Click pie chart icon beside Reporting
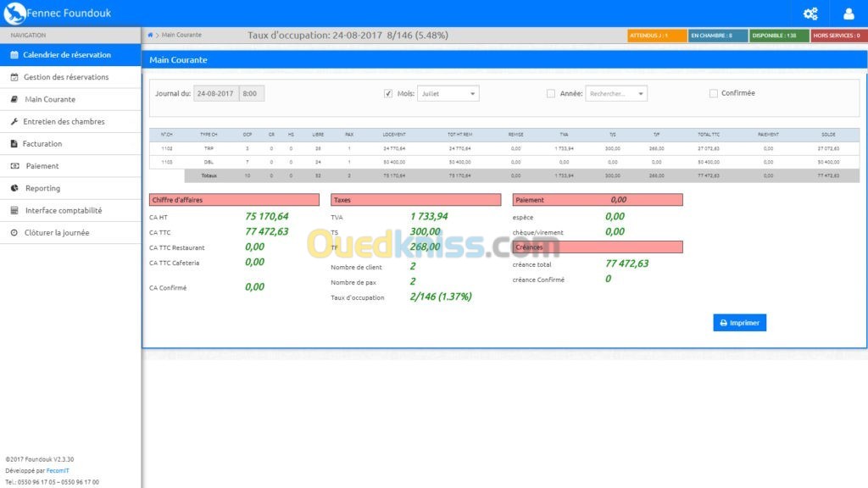The width and height of the screenshot is (868, 488). 14,188
